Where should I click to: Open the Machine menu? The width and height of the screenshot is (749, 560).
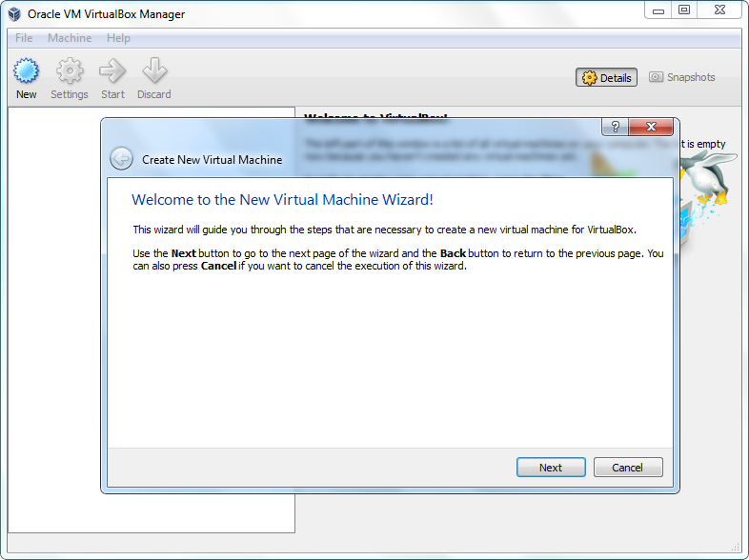coord(70,38)
